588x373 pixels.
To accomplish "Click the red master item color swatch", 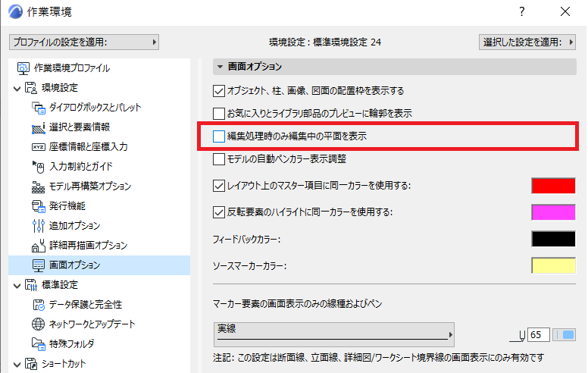I will coord(553,186).
